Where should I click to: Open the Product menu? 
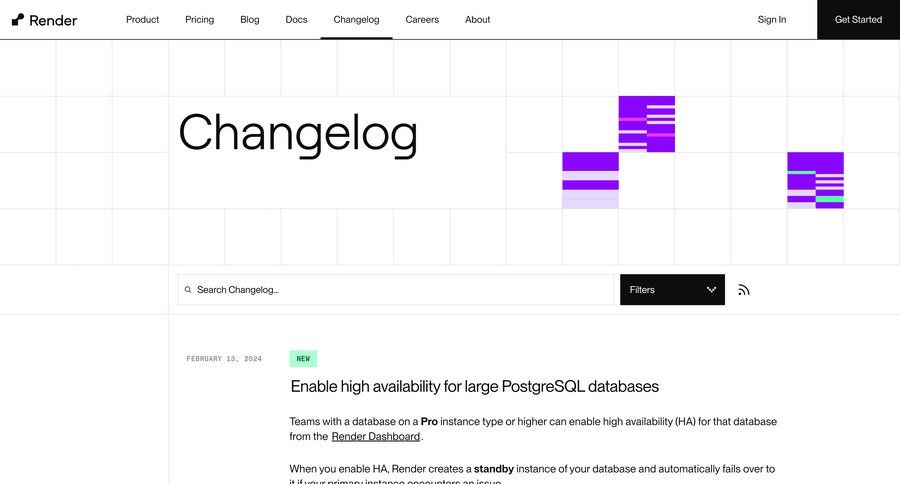142,19
